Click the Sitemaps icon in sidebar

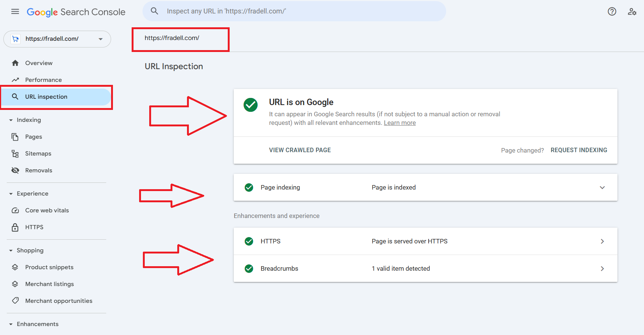(x=15, y=154)
